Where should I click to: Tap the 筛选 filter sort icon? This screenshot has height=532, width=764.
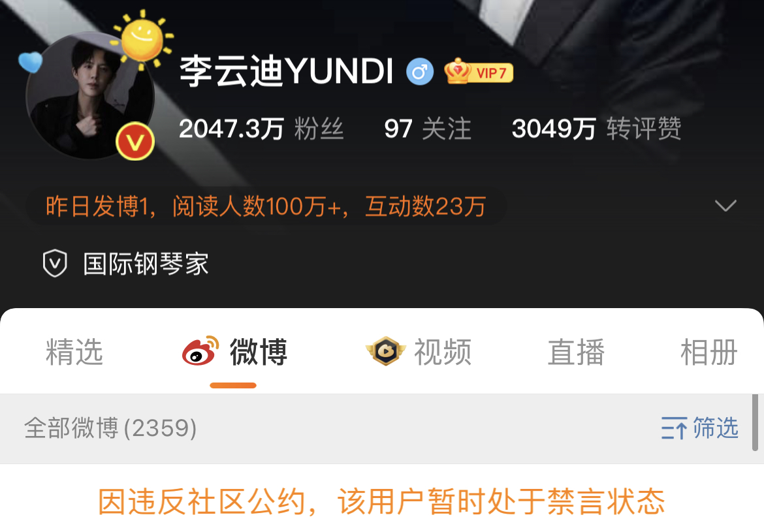674,428
